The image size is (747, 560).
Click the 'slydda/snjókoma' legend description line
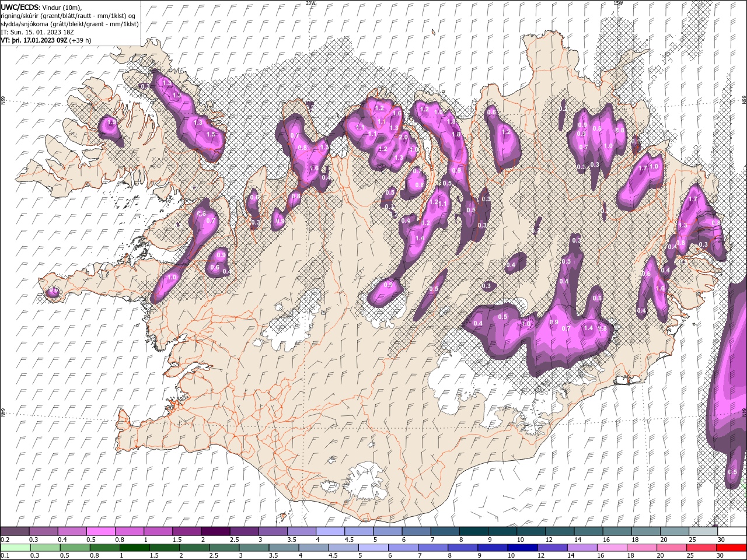click(x=69, y=23)
